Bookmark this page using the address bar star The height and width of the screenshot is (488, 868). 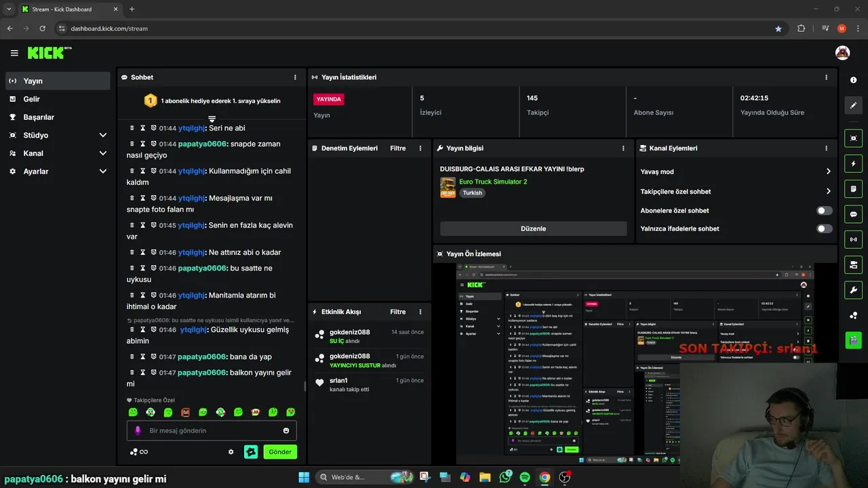click(x=778, y=28)
